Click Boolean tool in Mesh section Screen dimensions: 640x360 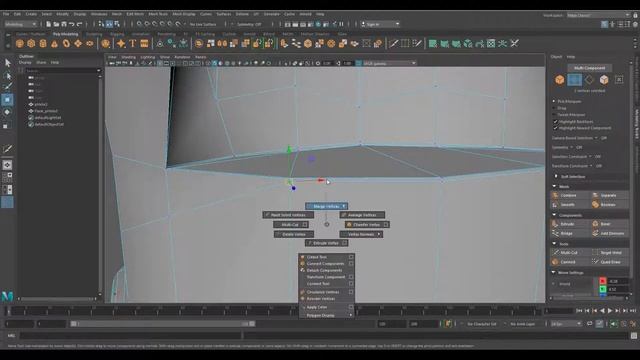coord(610,204)
